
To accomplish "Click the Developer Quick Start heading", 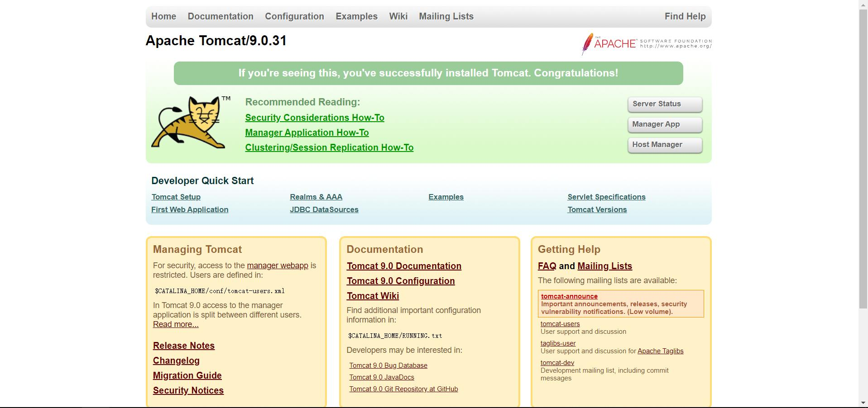I will pos(202,181).
